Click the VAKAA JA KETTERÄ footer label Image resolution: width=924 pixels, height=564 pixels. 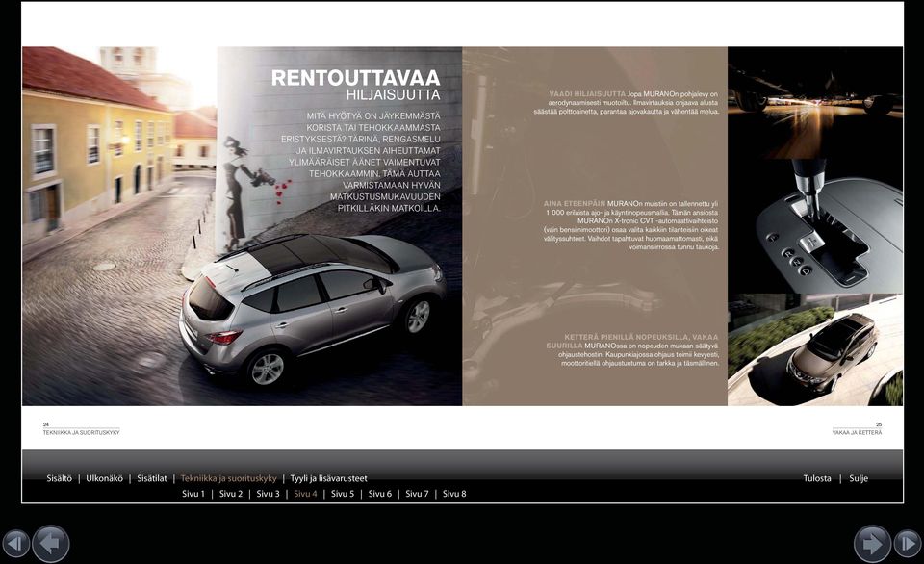857,432
